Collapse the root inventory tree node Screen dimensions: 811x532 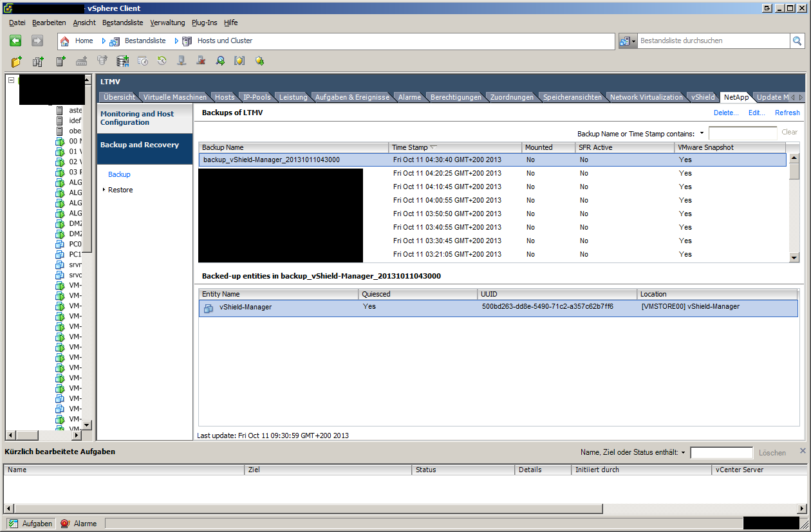point(11,80)
